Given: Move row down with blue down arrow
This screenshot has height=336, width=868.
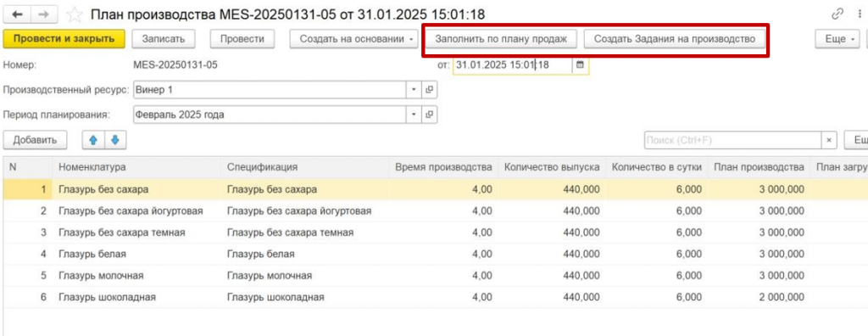Looking at the screenshot, I should [x=115, y=140].
